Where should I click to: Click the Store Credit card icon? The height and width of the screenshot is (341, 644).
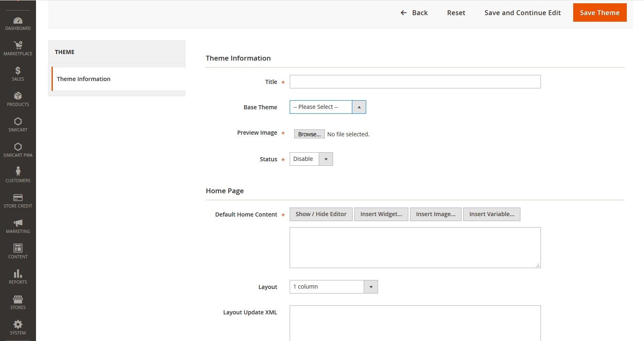[x=18, y=198]
